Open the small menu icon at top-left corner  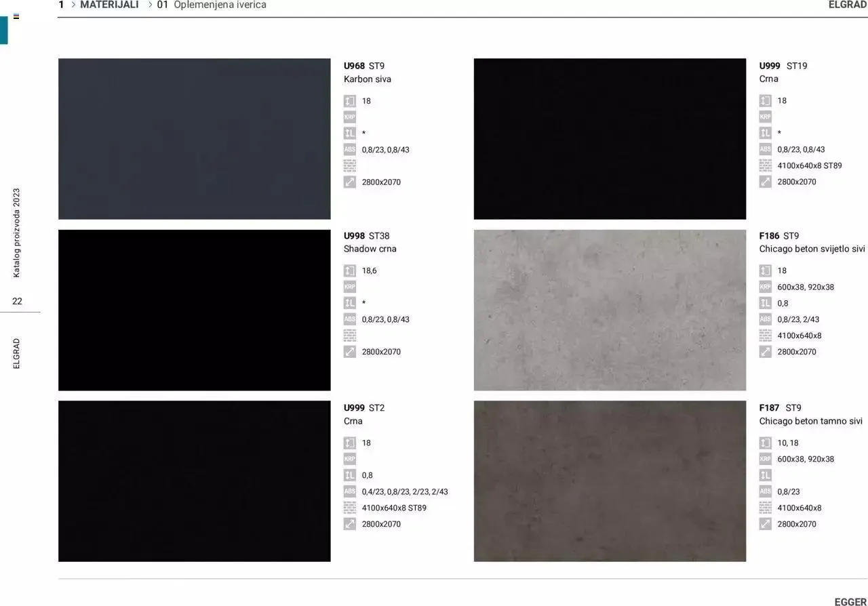(x=16, y=16)
